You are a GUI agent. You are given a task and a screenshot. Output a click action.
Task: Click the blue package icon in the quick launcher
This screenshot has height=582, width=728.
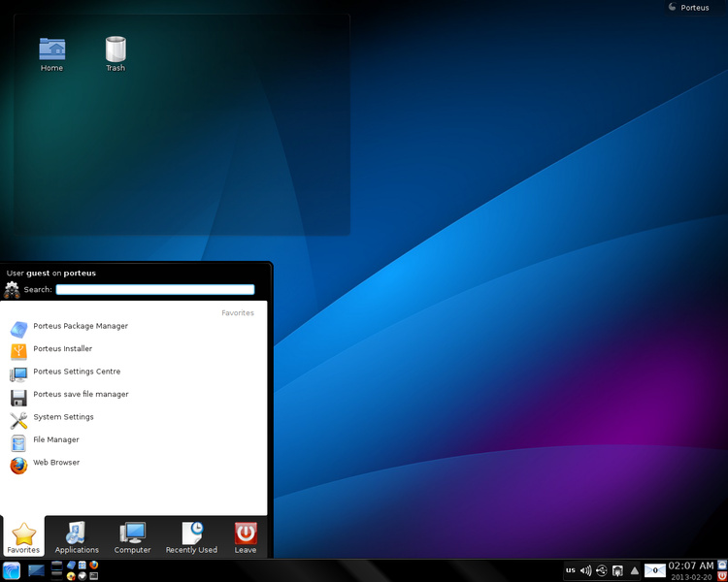(x=71, y=565)
